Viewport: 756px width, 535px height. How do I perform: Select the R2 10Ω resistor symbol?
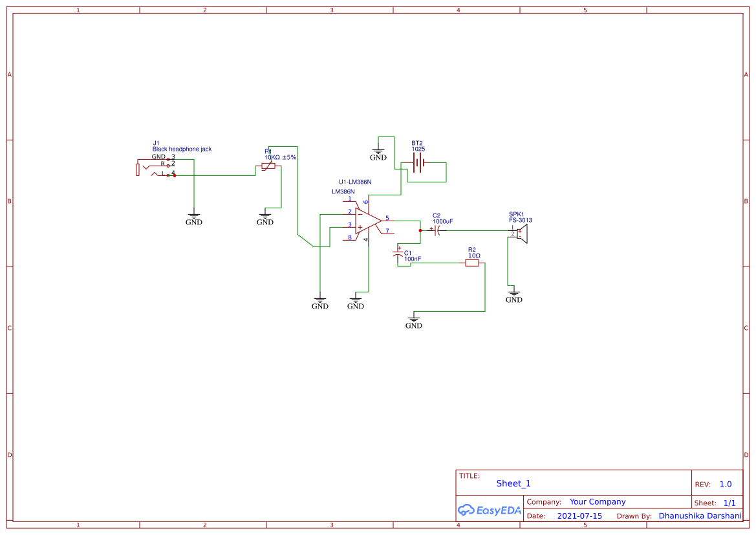pos(473,264)
